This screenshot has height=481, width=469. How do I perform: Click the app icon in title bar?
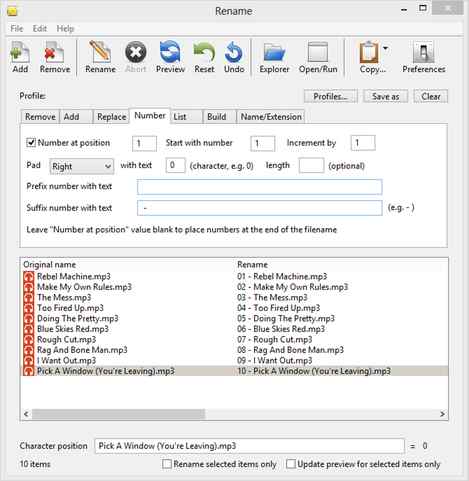pyautogui.click(x=12, y=12)
